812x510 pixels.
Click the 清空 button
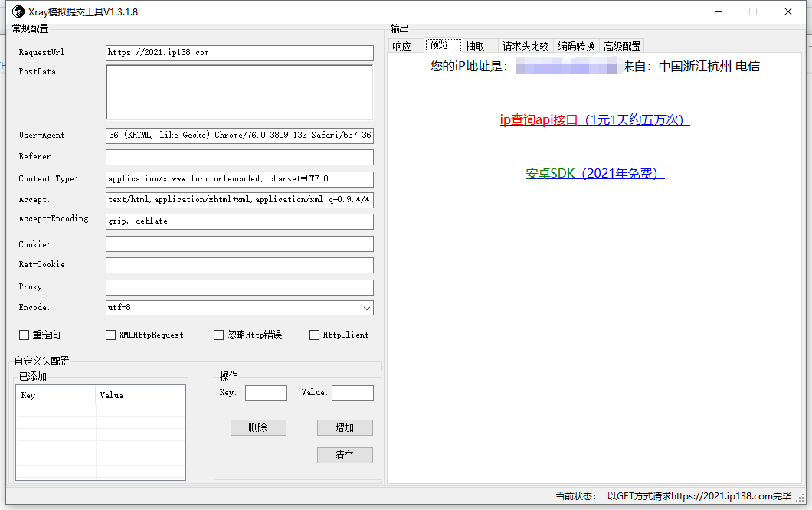(x=345, y=455)
